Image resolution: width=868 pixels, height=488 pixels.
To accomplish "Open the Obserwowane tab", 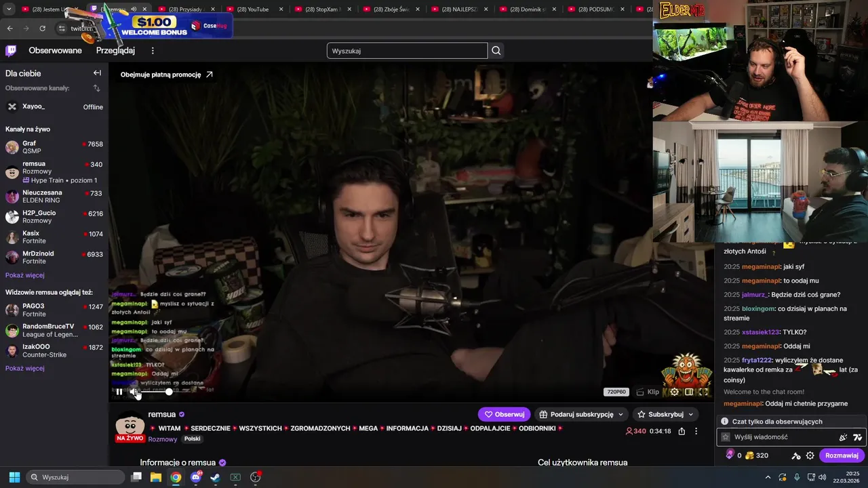I will [x=55, y=51].
